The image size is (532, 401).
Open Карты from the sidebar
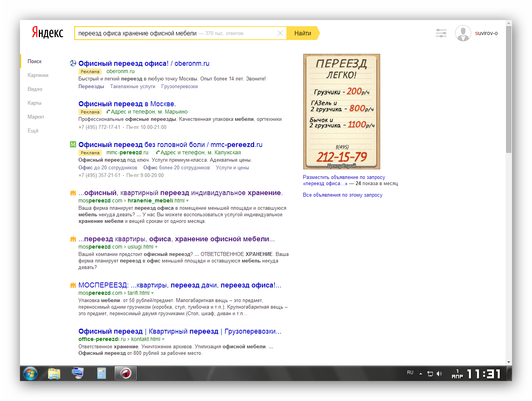pos(35,103)
